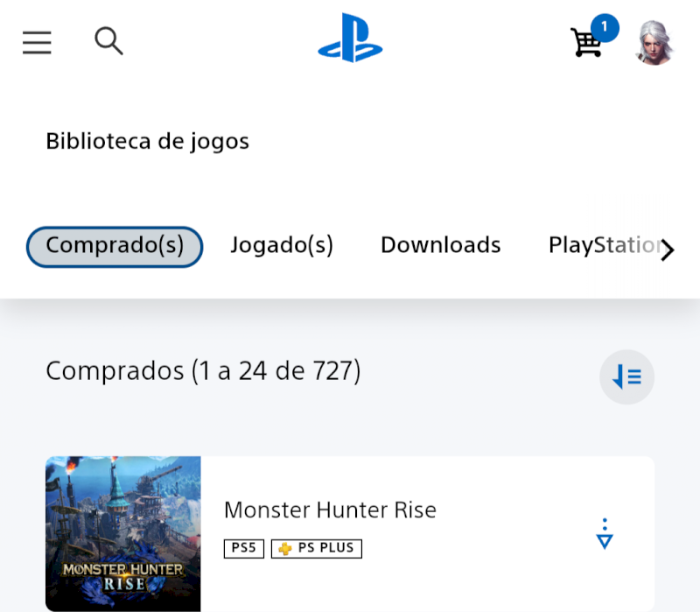This screenshot has width=700, height=612.
Task: Click the cart item count badge
Action: point(605,27)
